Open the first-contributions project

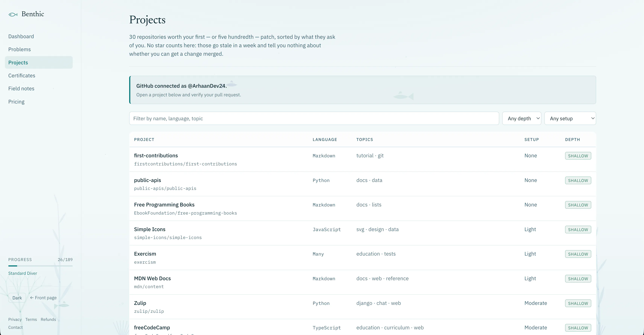tap(156, 156)
